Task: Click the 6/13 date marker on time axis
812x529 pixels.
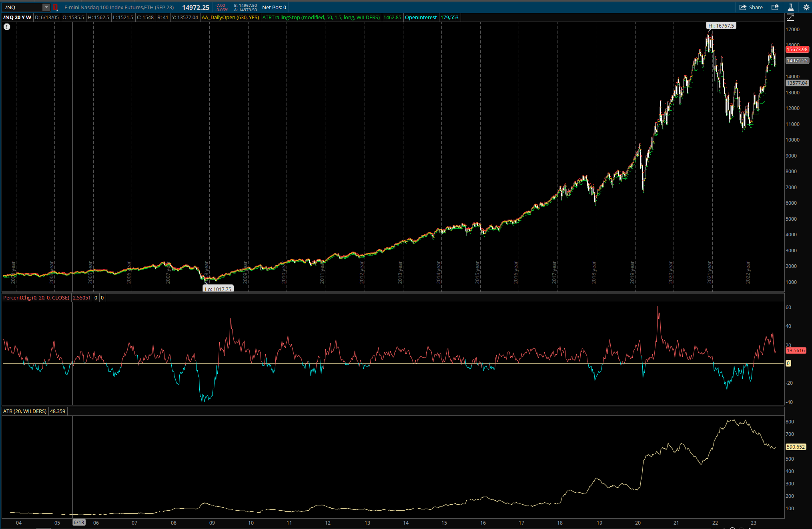Action: [x=79, y=522]
